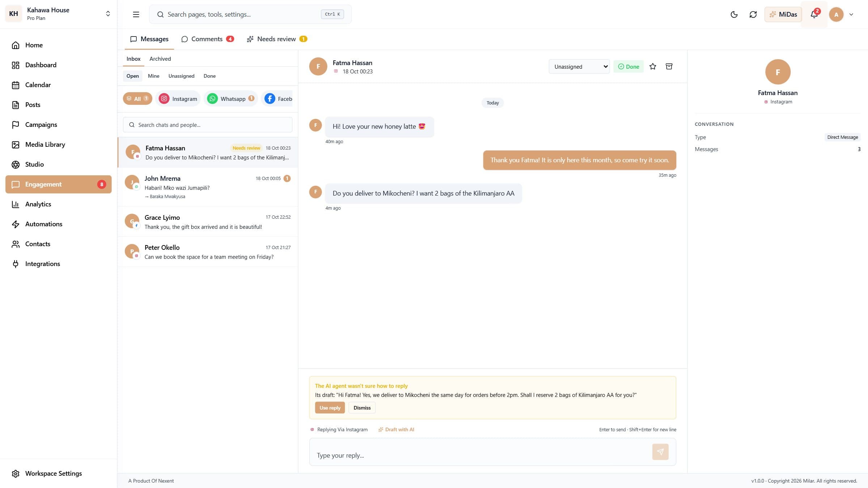
Task: Open John Mrema conversation
Action: [x=208, y=187]
